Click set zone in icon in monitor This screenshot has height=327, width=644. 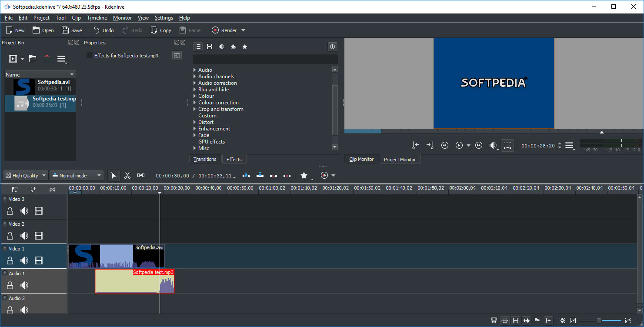[x=416, y=145]
